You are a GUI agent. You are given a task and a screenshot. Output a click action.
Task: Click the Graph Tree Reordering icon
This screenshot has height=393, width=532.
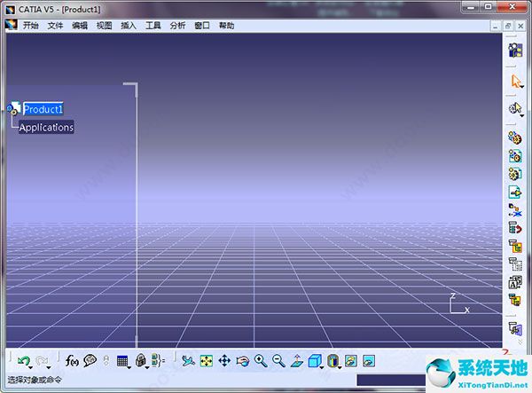click(x=515, y=228)
